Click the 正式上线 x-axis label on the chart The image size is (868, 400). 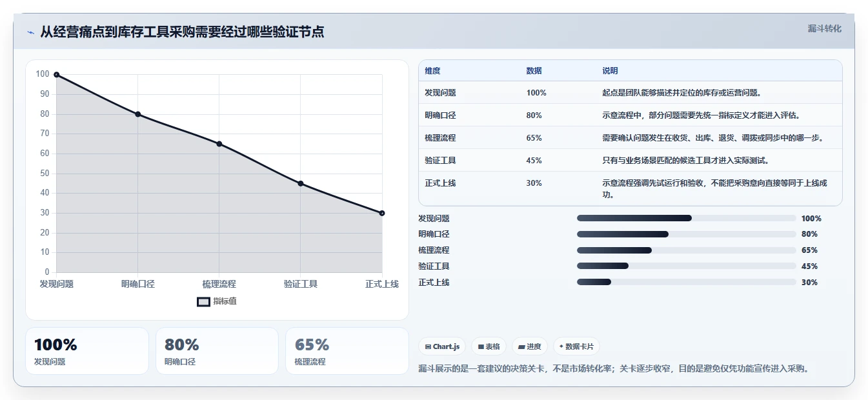click(382, 284)
